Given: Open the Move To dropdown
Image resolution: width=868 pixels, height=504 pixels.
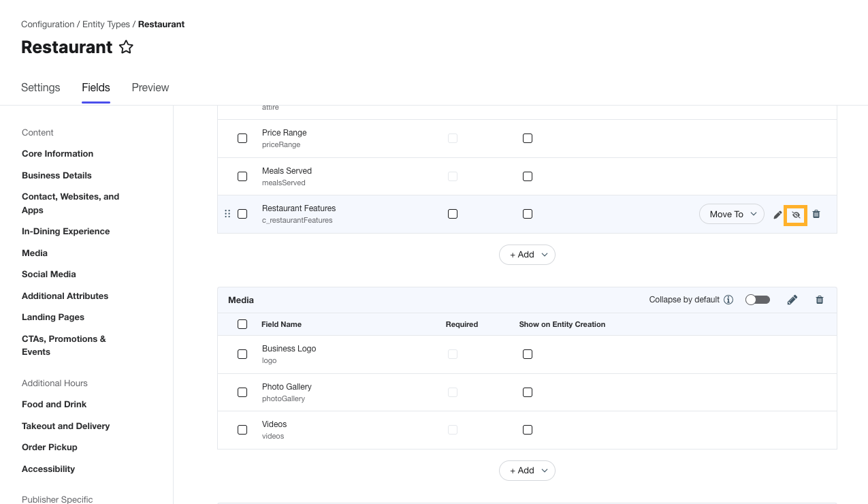Looking at the screenshot, I should (x=732, y=214).
